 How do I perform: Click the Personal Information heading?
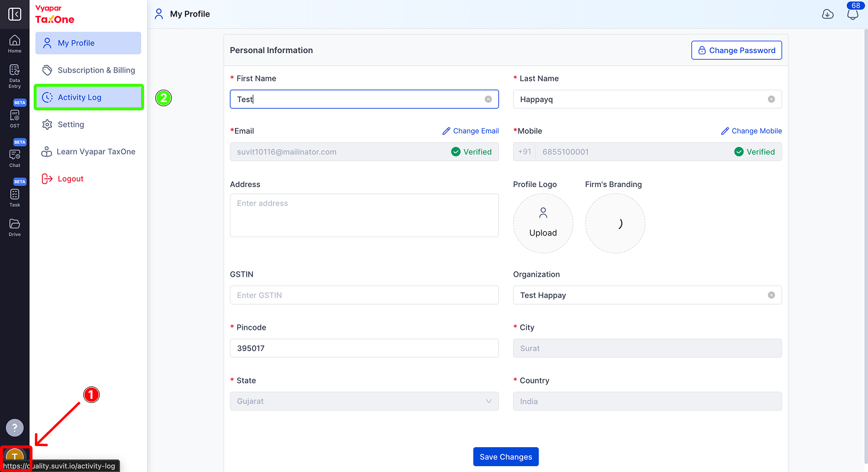(x=272, y=50)
